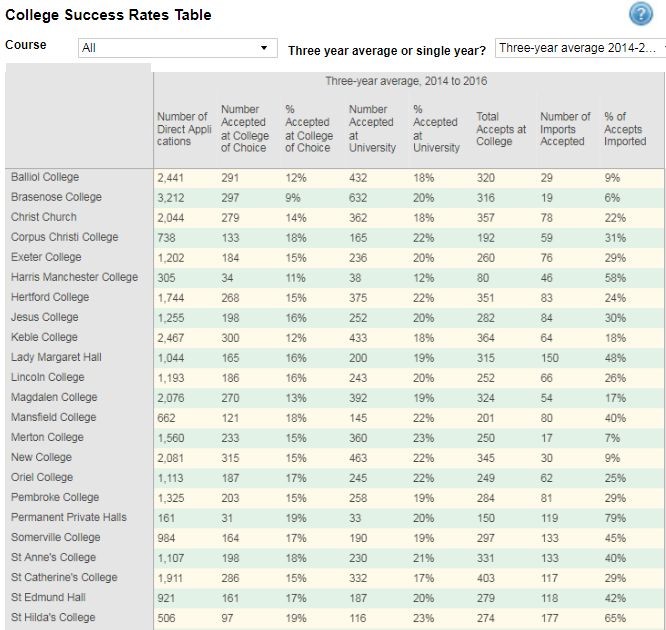
Task: Click the St Hilda's College row label
Action: click(x=54, y=617)
